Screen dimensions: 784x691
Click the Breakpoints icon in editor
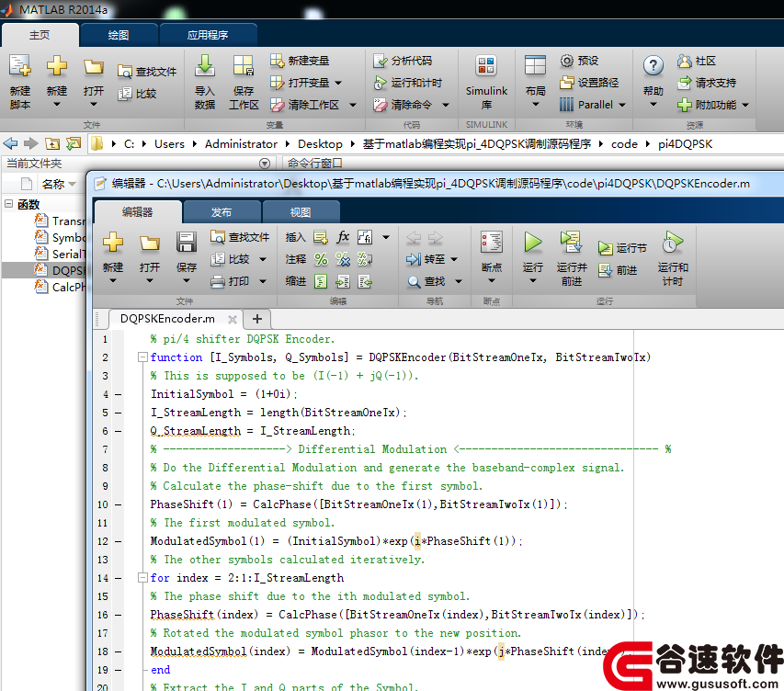tap(492, 243)
